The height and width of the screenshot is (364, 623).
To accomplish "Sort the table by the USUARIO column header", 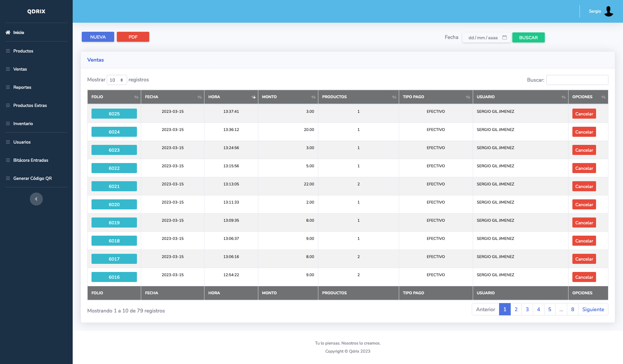I will click(520, 97).
